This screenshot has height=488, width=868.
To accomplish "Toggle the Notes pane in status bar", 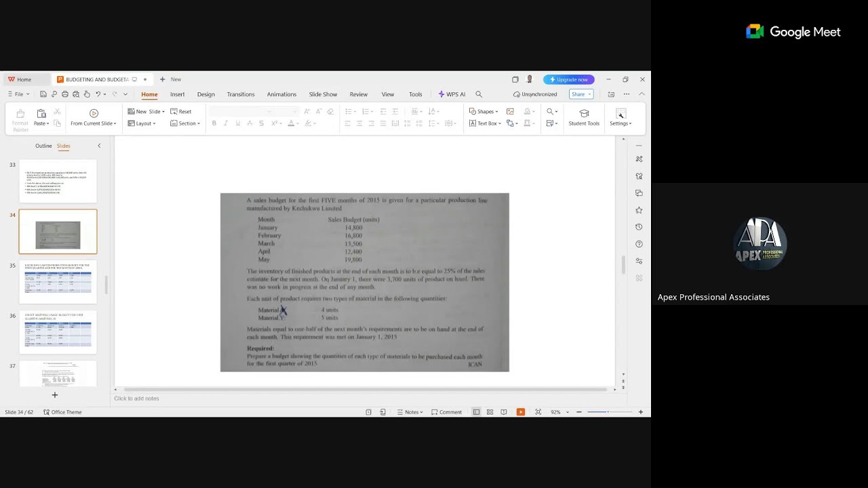I will [410, 412].
